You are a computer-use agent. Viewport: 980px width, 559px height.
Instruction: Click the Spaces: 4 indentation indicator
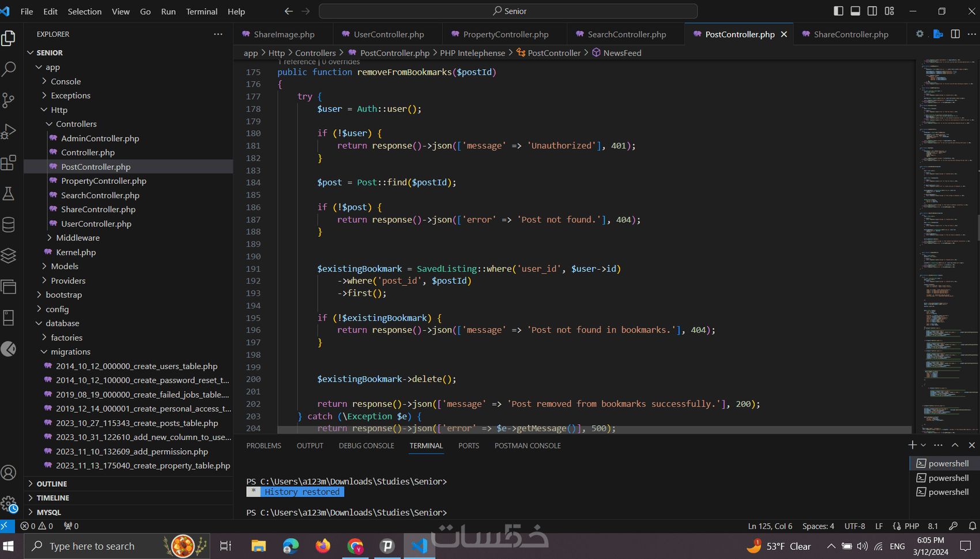coord(817,526)
